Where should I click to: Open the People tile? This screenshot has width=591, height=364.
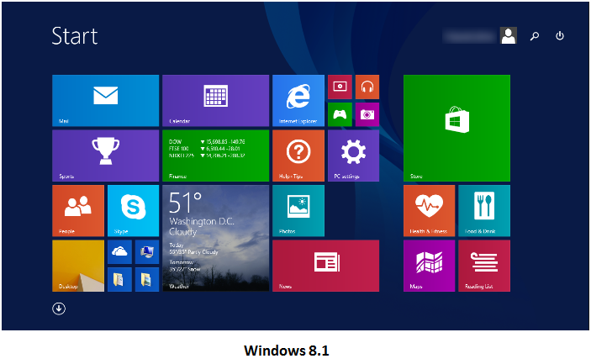coord(78,211)
